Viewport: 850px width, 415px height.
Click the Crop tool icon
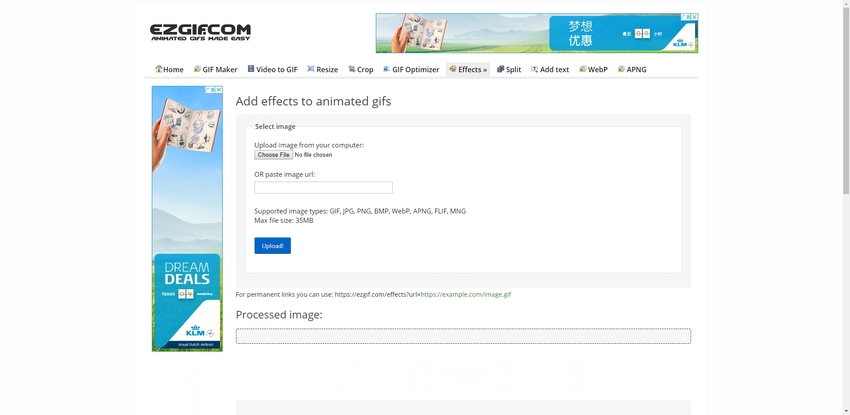[x=352, y=69]
